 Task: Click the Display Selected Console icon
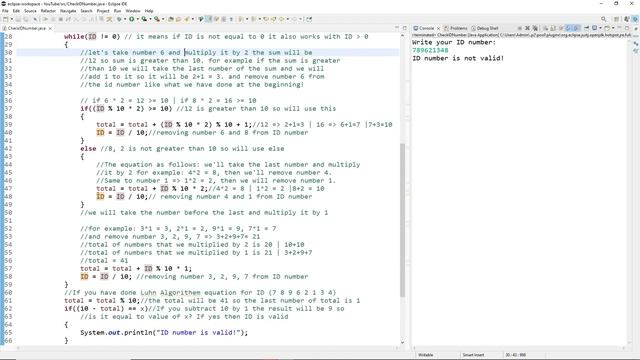click(594, 28)
